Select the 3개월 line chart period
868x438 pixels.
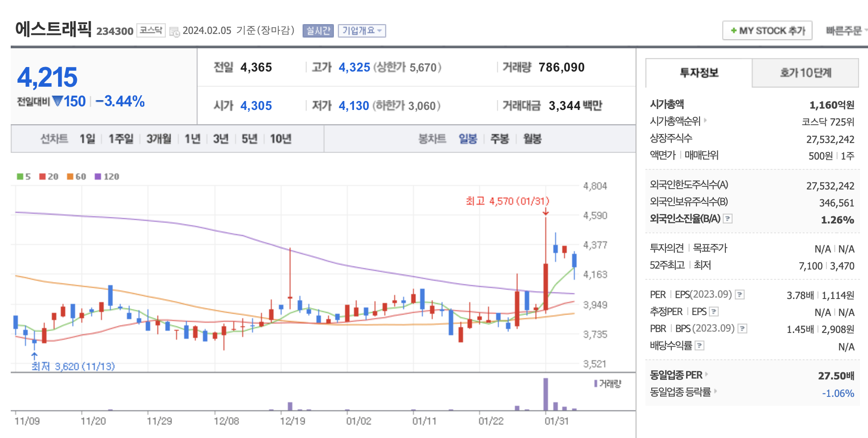[x=159, y=139]
